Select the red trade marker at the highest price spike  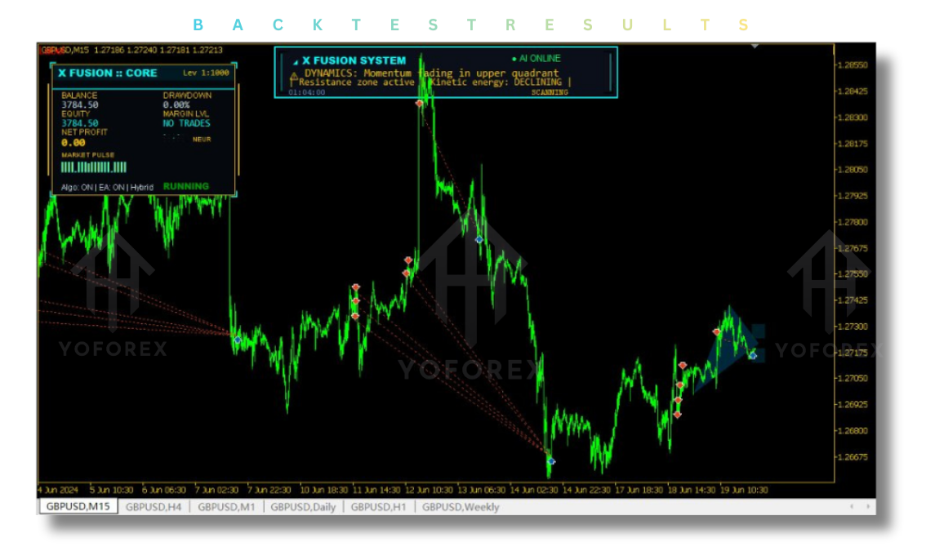[x=419, y=104]
